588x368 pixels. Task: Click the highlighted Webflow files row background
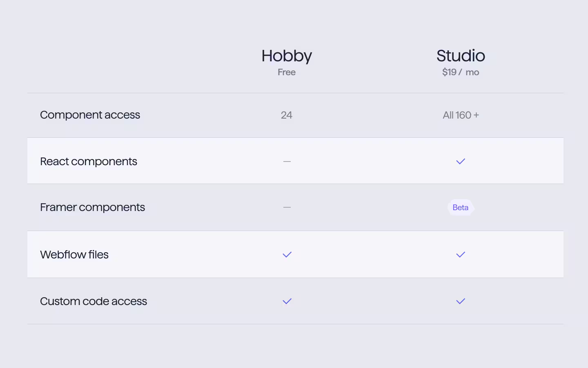point(295,254)
